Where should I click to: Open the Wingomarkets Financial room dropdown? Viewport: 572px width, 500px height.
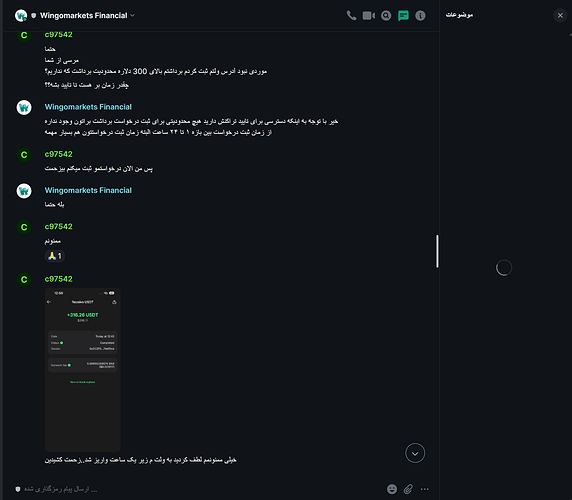pyautogui.click(x=132, y=15)
